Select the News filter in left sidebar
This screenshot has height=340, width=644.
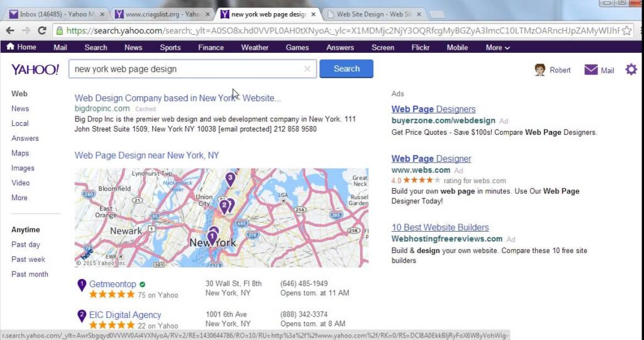(x=20, y=108)
